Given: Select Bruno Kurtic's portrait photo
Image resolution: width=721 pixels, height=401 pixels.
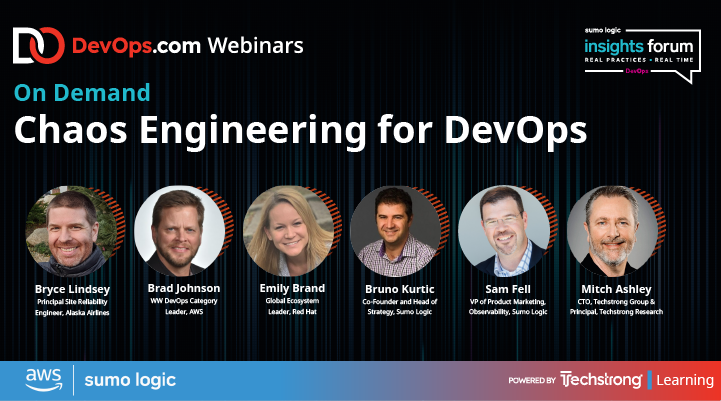Looking at the screenshot, I should (x=396, y=231).
